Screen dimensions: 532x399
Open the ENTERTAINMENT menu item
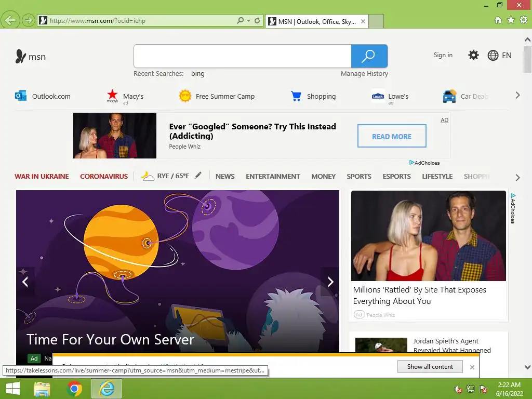point(273,177)
